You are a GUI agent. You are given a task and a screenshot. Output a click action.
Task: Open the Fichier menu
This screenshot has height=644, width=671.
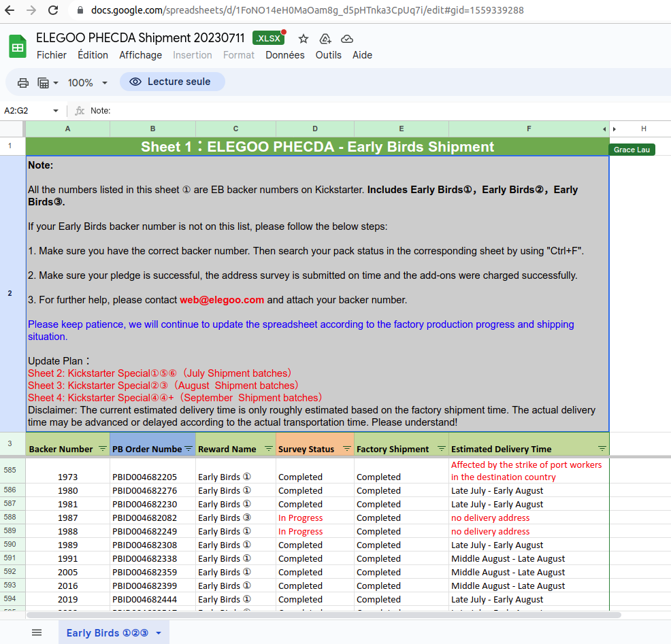pyautogui.click(x=51, y=55)
